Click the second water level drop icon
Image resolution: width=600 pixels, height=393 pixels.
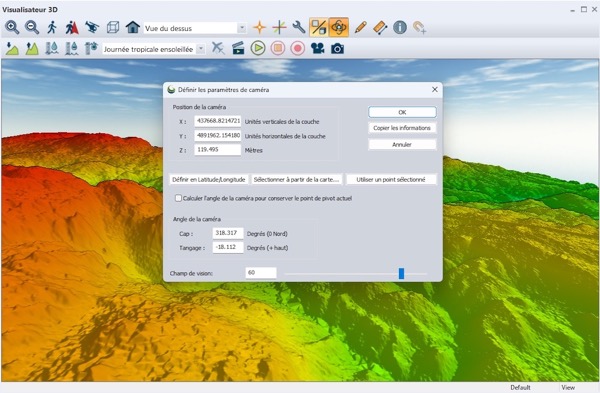pos(72,49)
